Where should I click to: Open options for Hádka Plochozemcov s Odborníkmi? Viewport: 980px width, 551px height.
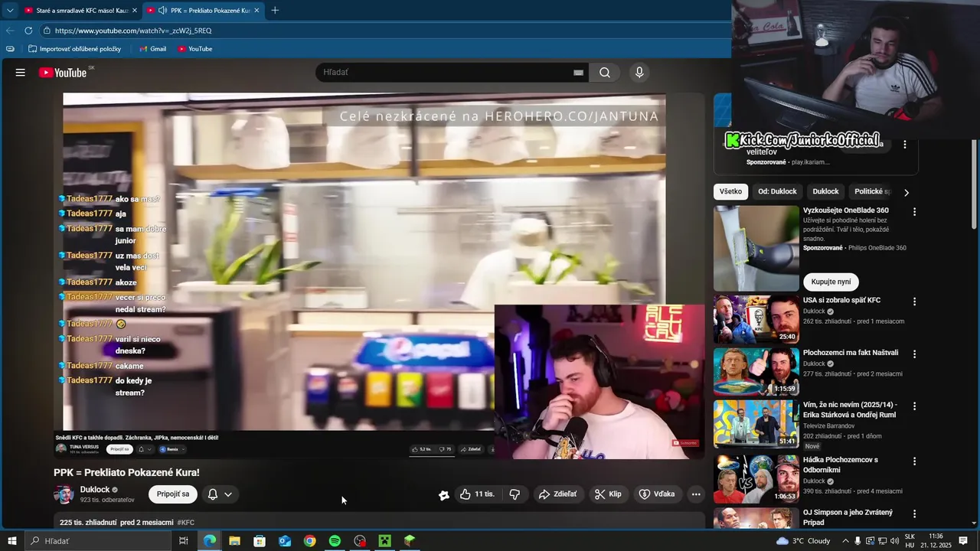(x=913, y=461)
